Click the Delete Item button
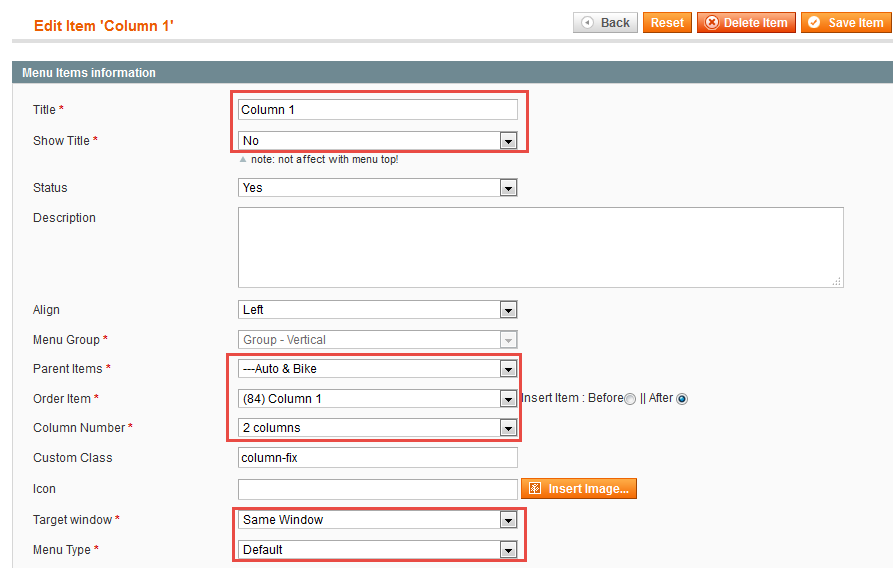Screen dimensions: 893x568 click(746, 23)
